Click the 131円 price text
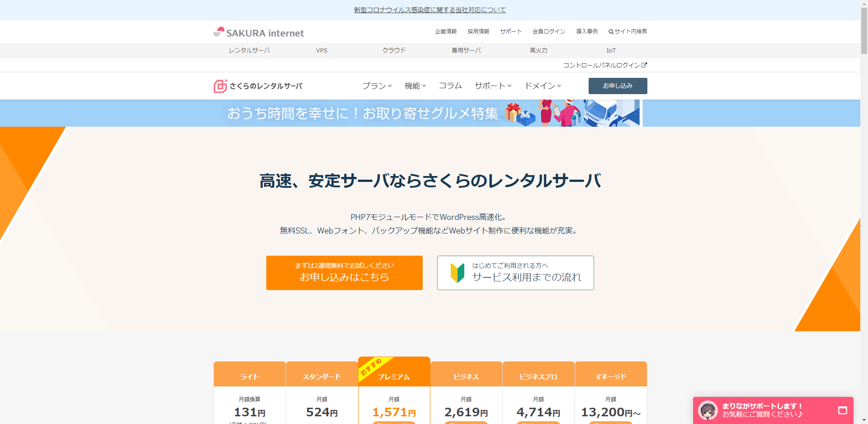Screen dimensions: 868x424 (x=250, y=412)
